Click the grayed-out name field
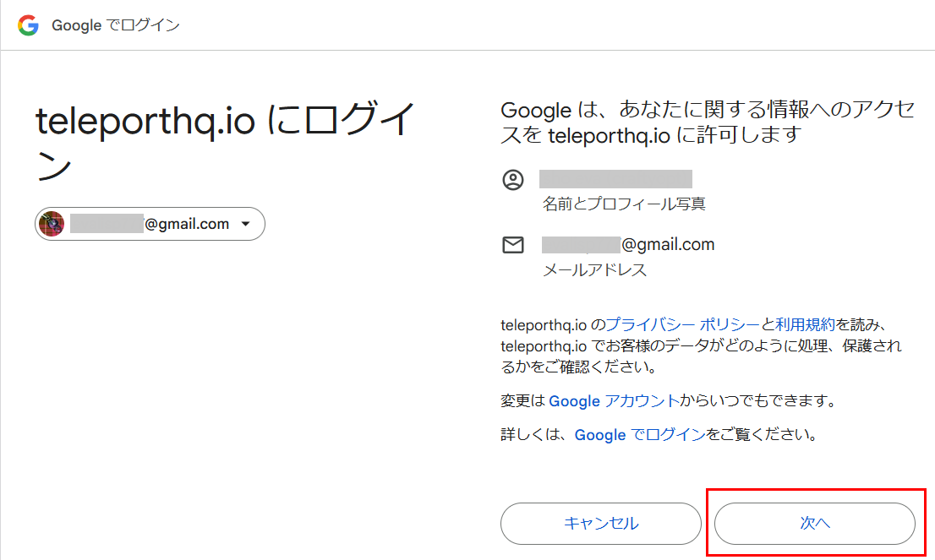This screenshot has width=935, height=560. click(x=615, y=178)
